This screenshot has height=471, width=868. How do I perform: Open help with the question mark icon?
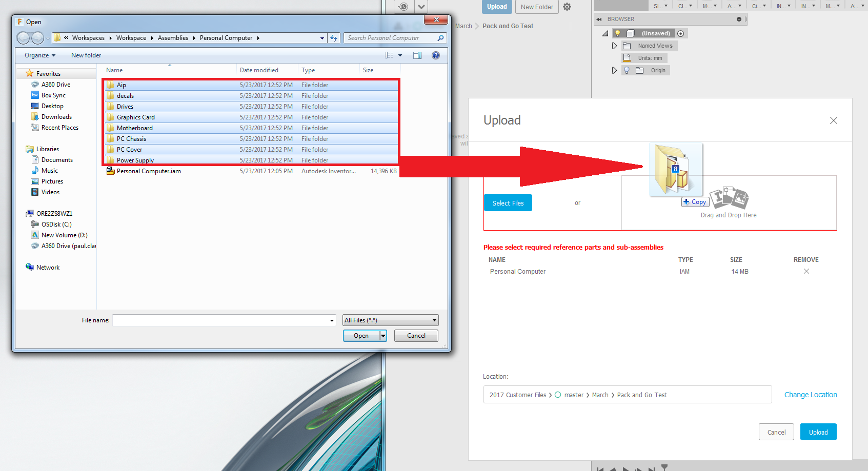(x=436, y=55)
